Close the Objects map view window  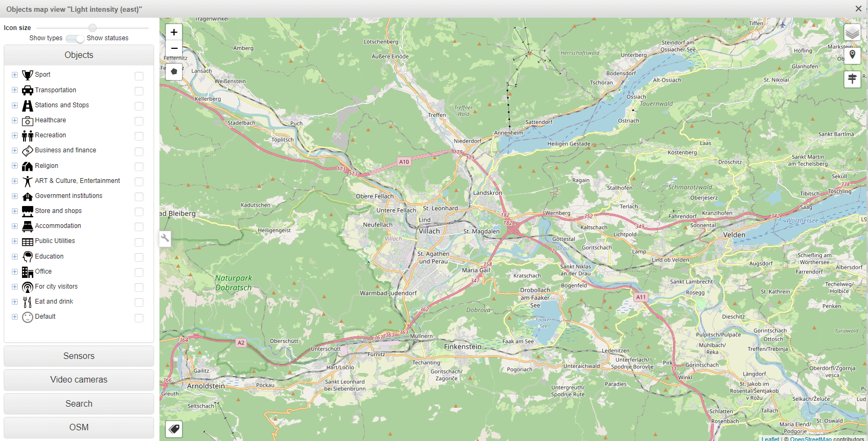pyautogui.click(x=858, y=9)
